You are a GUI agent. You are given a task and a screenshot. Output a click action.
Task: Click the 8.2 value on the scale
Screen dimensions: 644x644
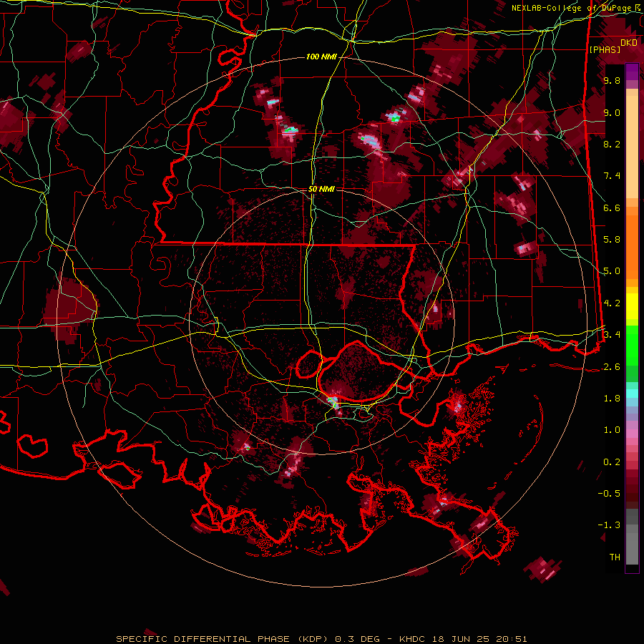612,144
